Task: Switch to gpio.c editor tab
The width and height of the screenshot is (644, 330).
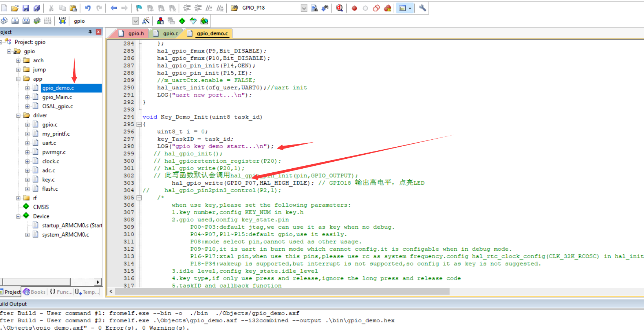Action: click(x=167, y=33)
